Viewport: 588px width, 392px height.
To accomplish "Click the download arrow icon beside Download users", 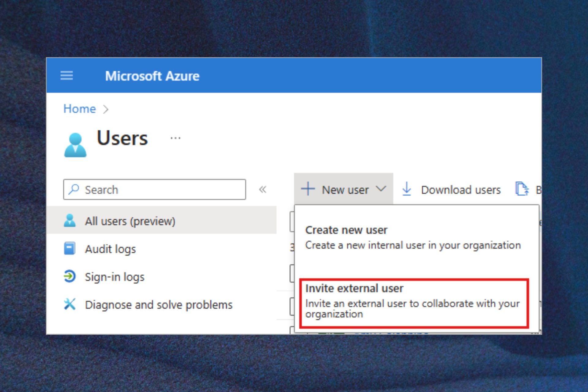I will [407, 189].
